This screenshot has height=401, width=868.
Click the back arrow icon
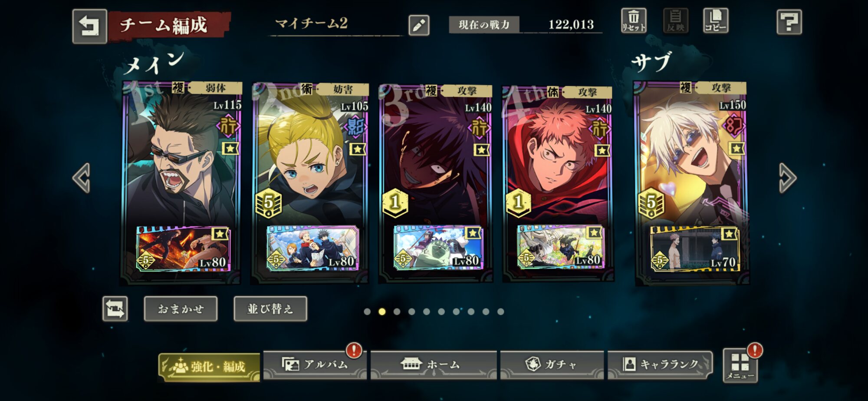89,26
